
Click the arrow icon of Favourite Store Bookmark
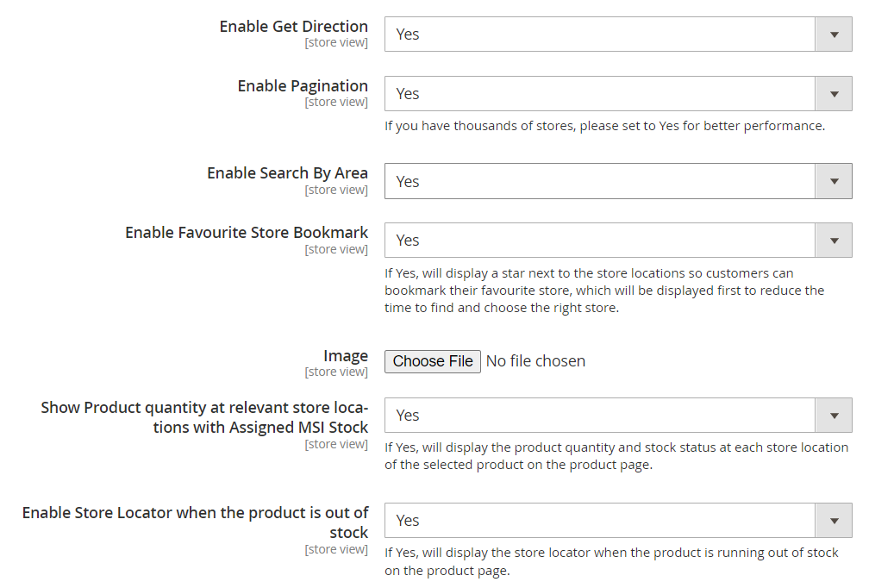(x=834, y=241)
